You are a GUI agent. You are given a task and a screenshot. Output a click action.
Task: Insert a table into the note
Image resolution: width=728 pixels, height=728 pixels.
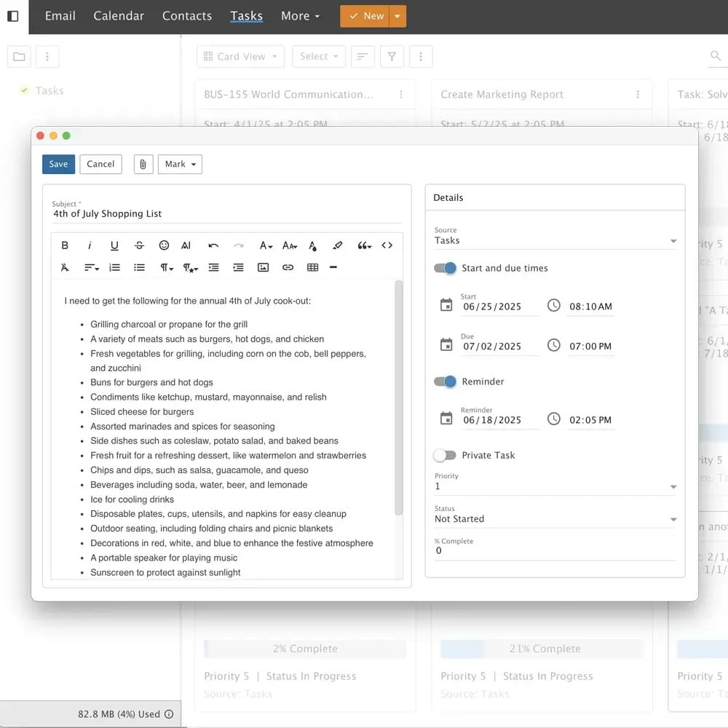coord(312,268)
